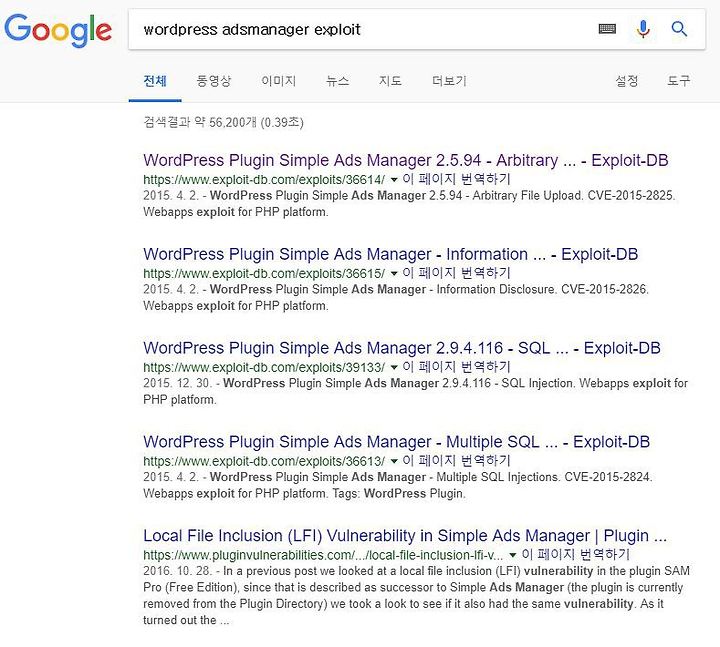This screenshot has width=720, height=647.
Task: Open Local File Inclusion (LFI) Vulnerability result
Action: [x=405, y=535]
